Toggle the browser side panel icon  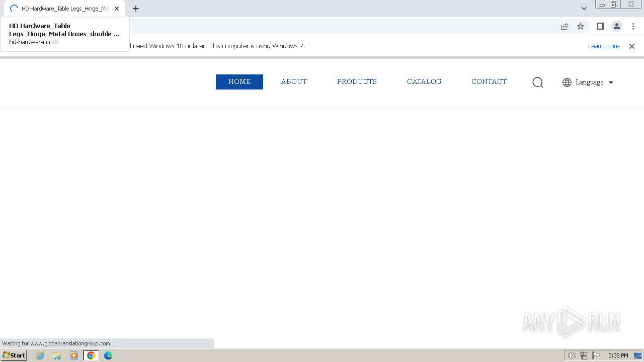(x=600, y=26)
